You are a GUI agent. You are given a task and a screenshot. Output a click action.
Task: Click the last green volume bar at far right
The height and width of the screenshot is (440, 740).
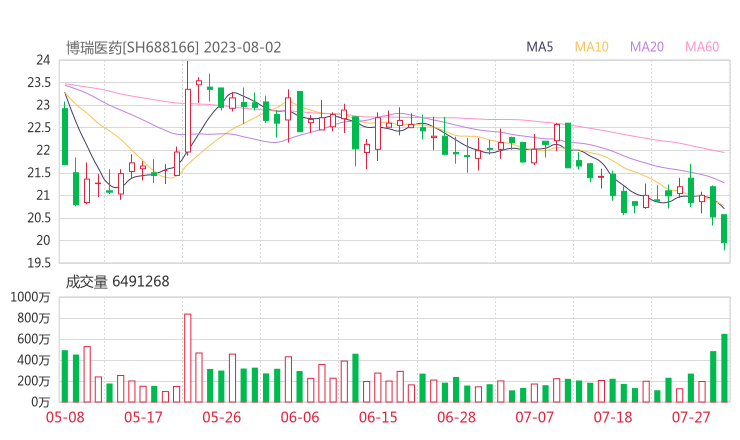(x=724, y=368)
